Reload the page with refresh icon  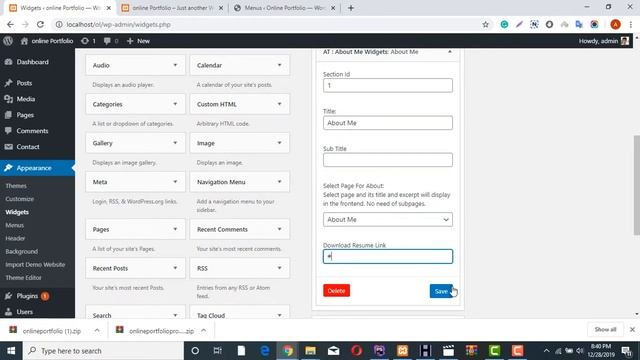coord(40,24)
